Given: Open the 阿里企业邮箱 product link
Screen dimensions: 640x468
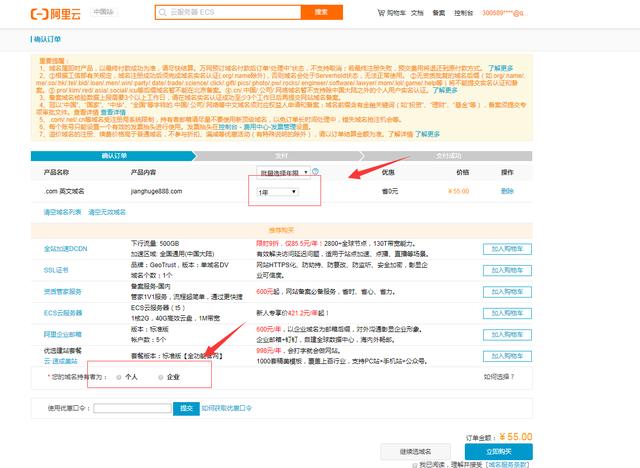Looking at the screenshot, I should click(x=62, y=334).
